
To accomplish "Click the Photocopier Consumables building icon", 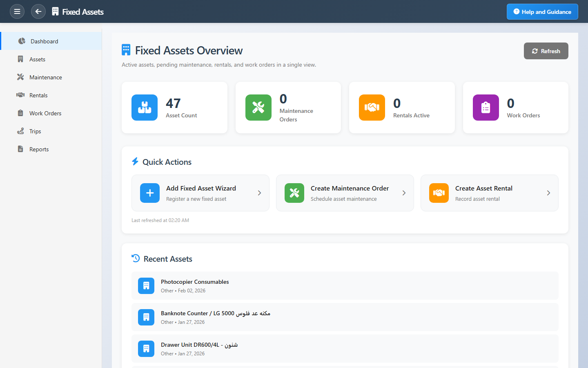I will [146, 286].
